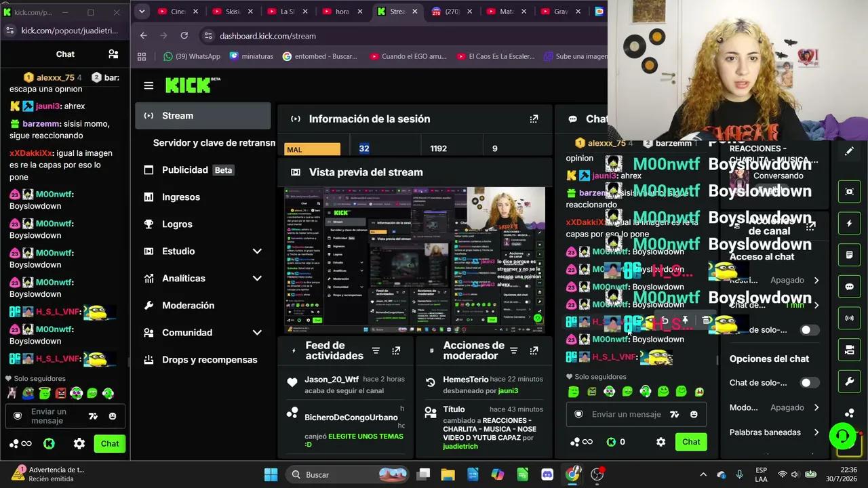The width and height of the screenshot is (868, 488).
Task: Open Palabras baneadas settings chevron
Action: pos(816,432)
